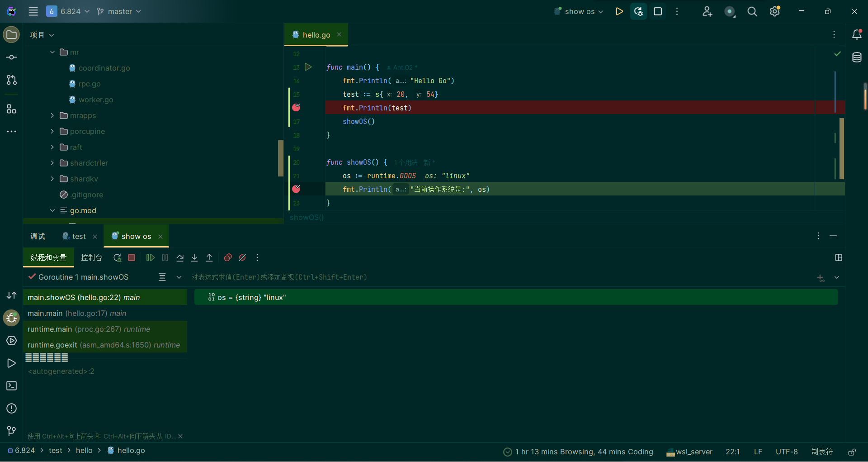The height and width of the screenshot is (462, 868).
Task: Open the Pull Requests tool window
Action: (11, 80)
